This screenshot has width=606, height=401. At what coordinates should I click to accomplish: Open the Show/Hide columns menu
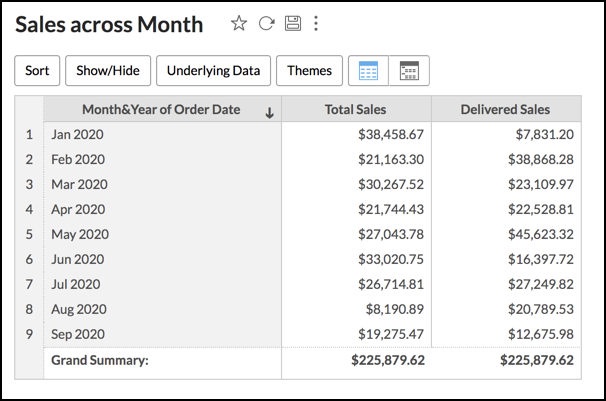(x=108, y=71)
